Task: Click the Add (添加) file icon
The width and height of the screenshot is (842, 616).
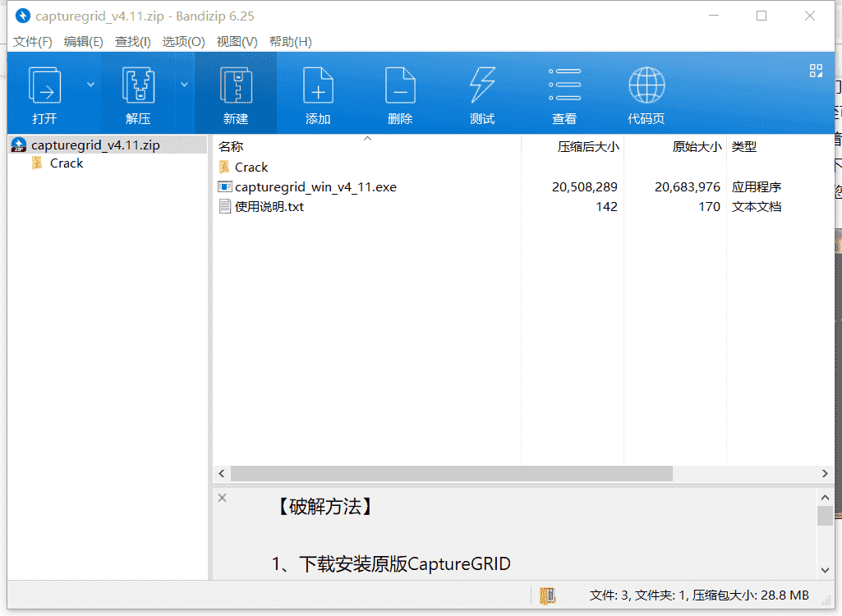Action: click(318, 86)
